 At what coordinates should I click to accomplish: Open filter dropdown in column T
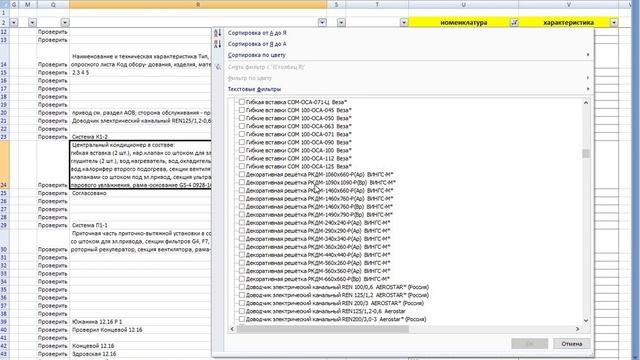404,23
